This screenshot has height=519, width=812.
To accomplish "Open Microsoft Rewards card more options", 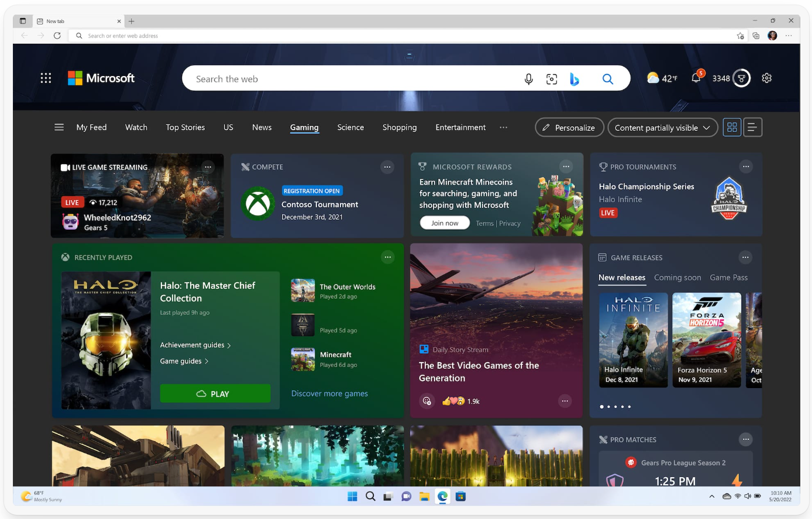I will coord(566,167).
